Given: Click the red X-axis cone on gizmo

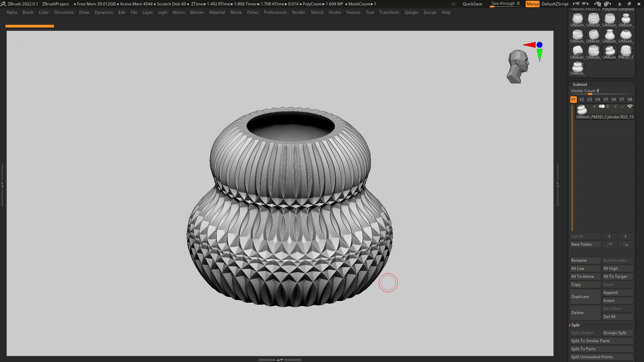Looking at the screenshot, I should tap(530, 45).
